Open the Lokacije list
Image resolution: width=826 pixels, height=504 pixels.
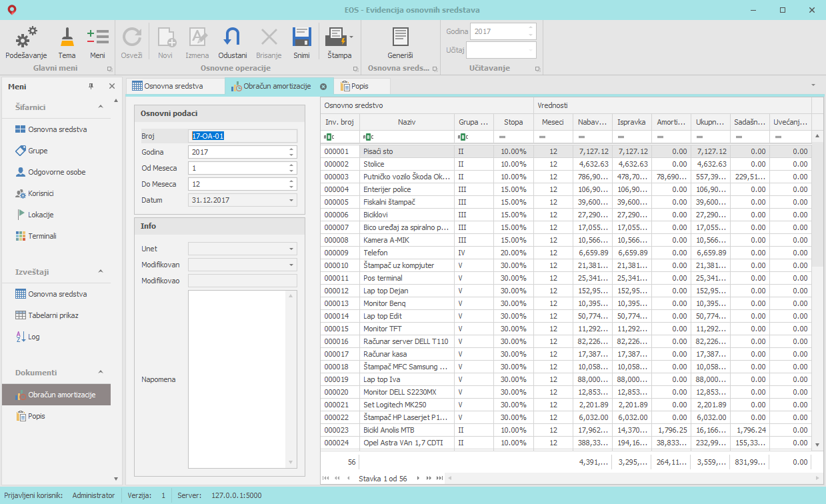tap(40, 215)
